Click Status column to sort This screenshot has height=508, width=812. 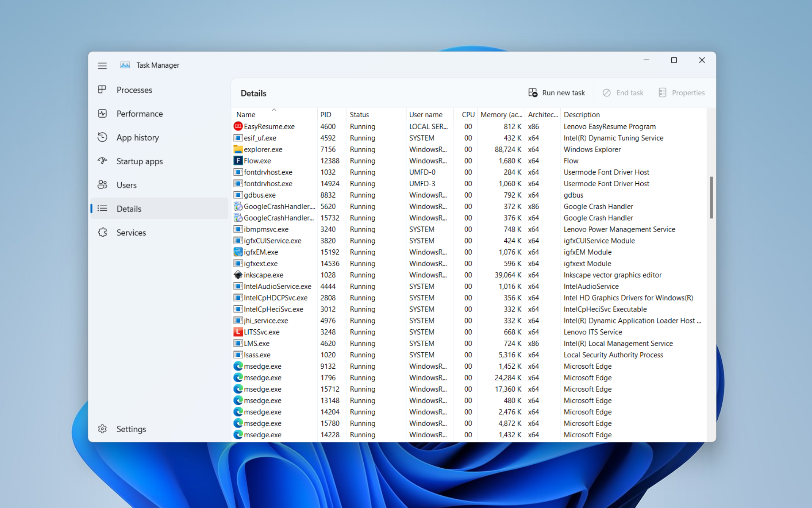point(359,115)
